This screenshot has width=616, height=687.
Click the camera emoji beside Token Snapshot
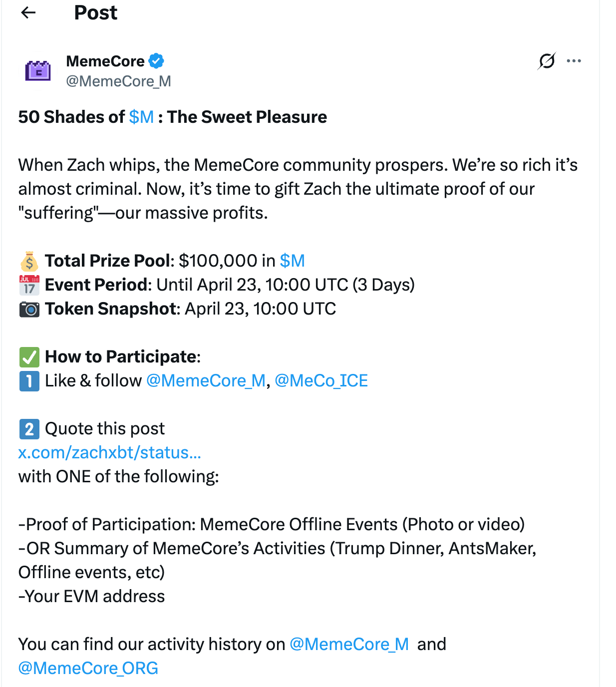click(x=29, y=309)
